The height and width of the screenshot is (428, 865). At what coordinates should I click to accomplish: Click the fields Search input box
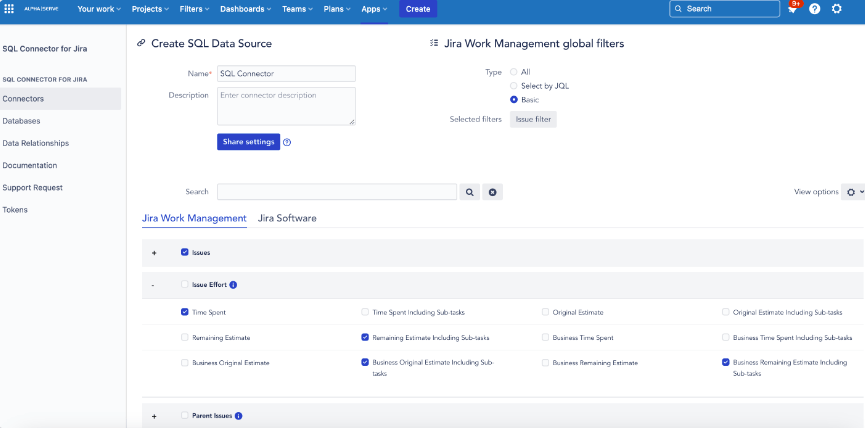[337, 192]
